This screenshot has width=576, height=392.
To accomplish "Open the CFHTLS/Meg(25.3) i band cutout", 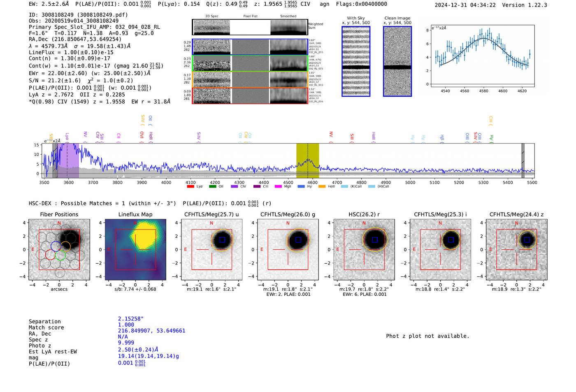I will pyautogui.click(x=440, y=249).
